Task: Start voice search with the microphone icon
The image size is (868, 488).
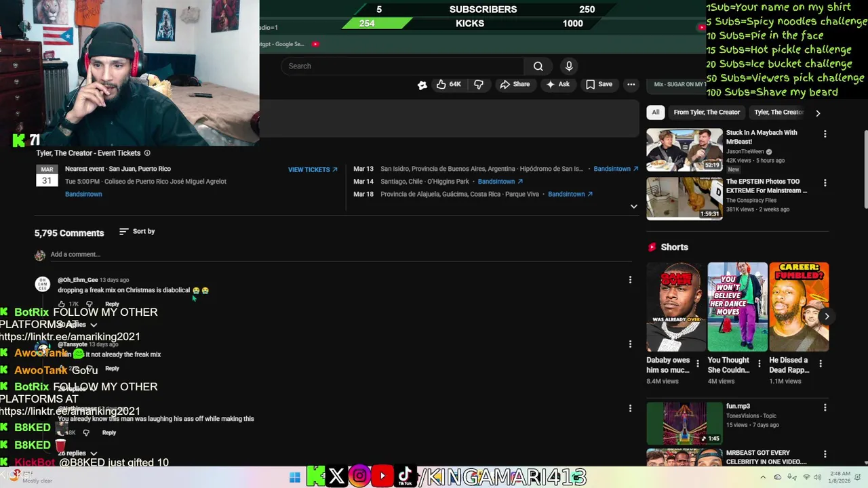Action: (569, 66)
